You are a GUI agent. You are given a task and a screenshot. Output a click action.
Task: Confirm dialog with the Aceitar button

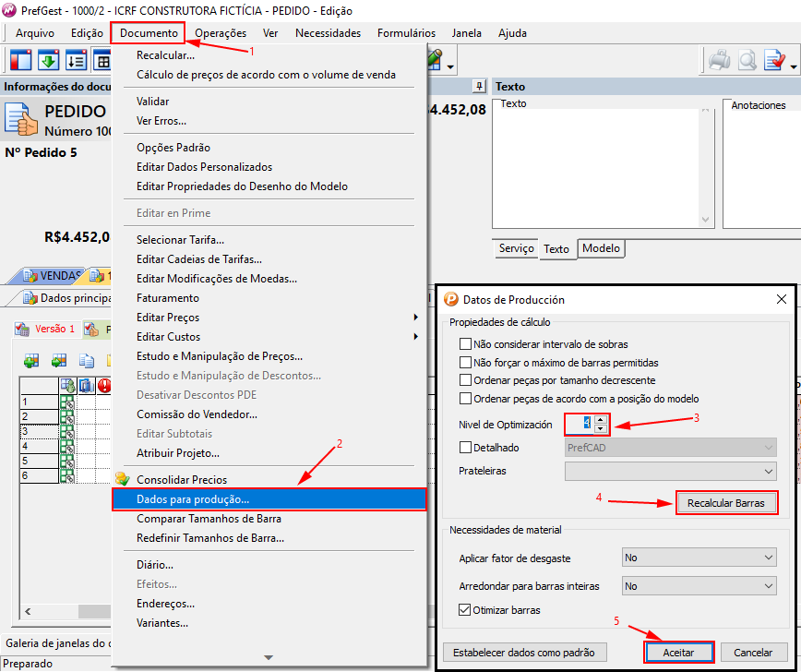point(678,652)
